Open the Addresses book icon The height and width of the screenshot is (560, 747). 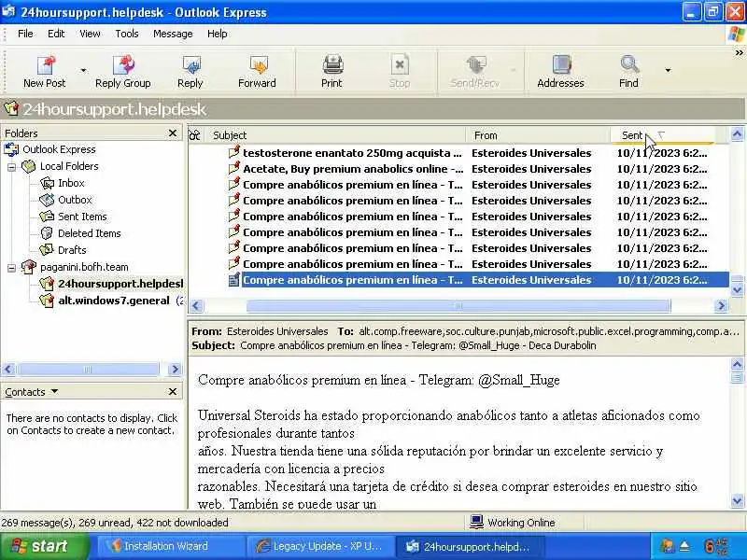point(561,65)
